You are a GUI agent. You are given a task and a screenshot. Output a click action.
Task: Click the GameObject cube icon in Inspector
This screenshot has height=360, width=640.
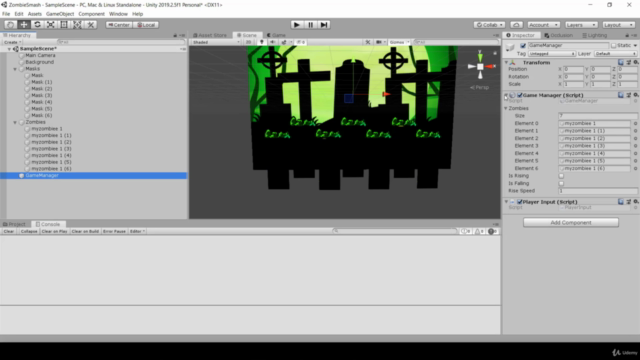pos(511,48)
